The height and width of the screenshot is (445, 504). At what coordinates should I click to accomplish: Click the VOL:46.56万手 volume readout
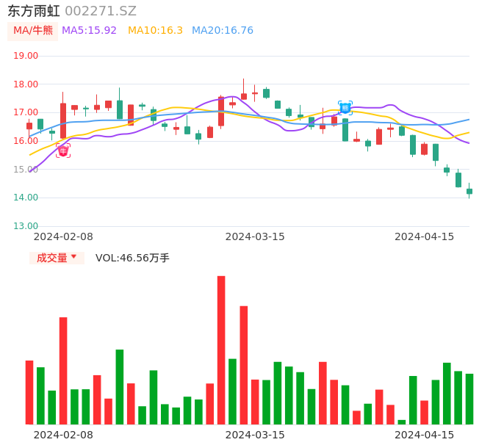[x=132, y=258]
